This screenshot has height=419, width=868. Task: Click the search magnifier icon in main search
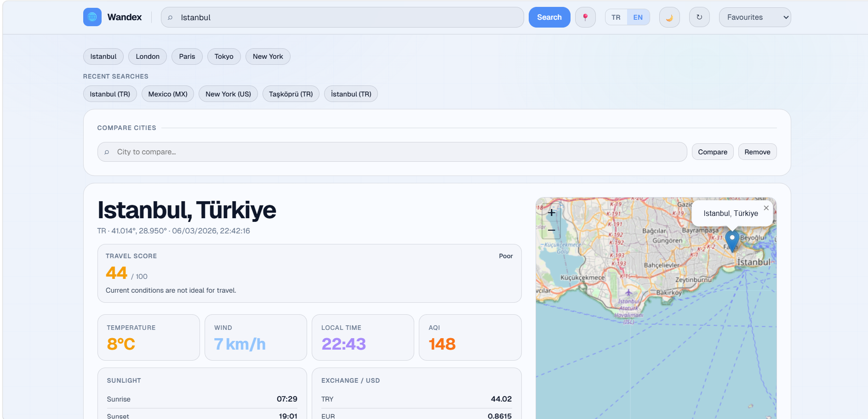point(170,17)
